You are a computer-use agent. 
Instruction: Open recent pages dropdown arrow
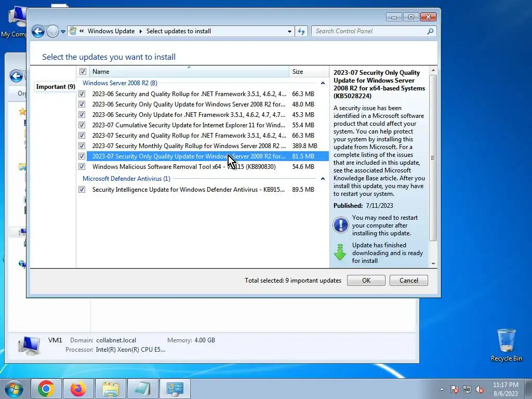pos(63,32)
